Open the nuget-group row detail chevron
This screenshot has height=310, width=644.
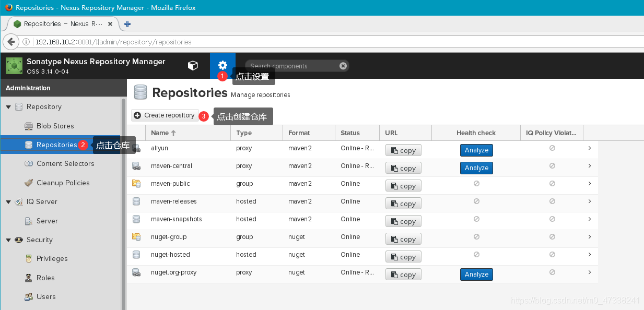590,237
